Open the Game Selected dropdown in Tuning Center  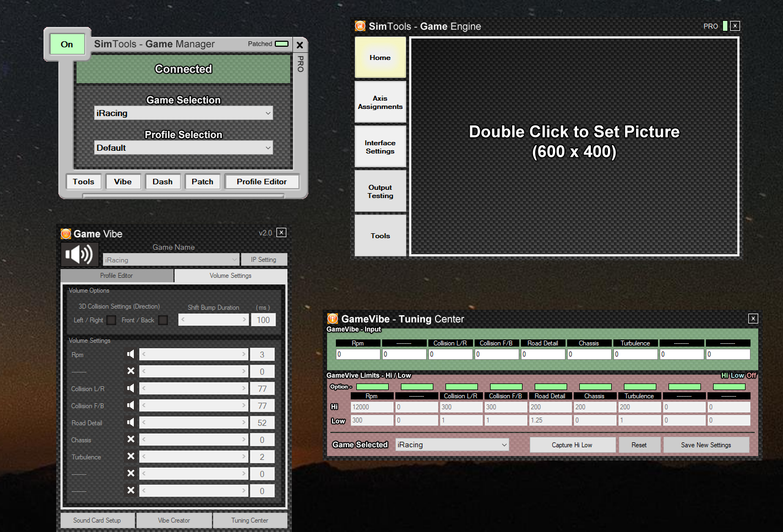[452, 445]
